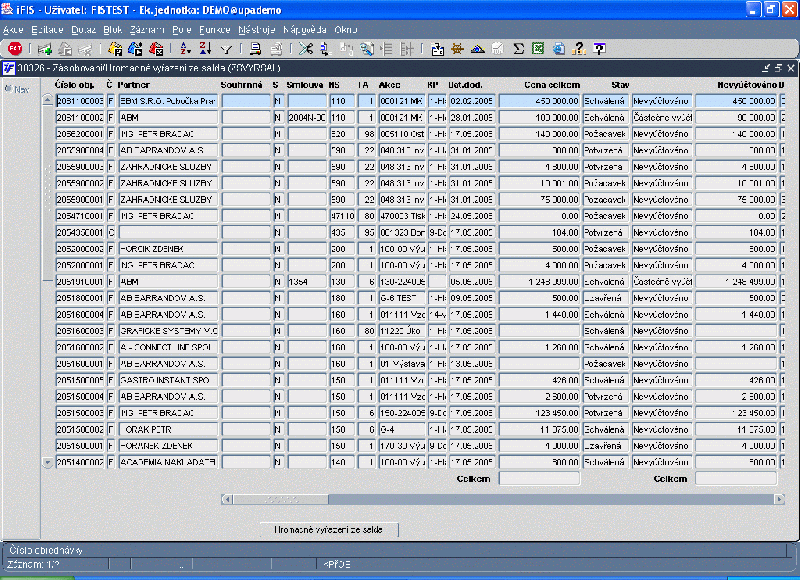800x580 pixels.
Task: Click the Sigma sum icon
Action: [x=518, y=49]
